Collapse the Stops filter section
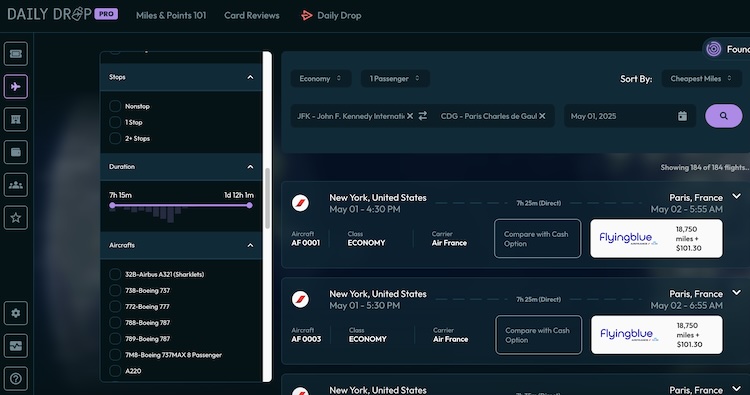 (250, 77)
